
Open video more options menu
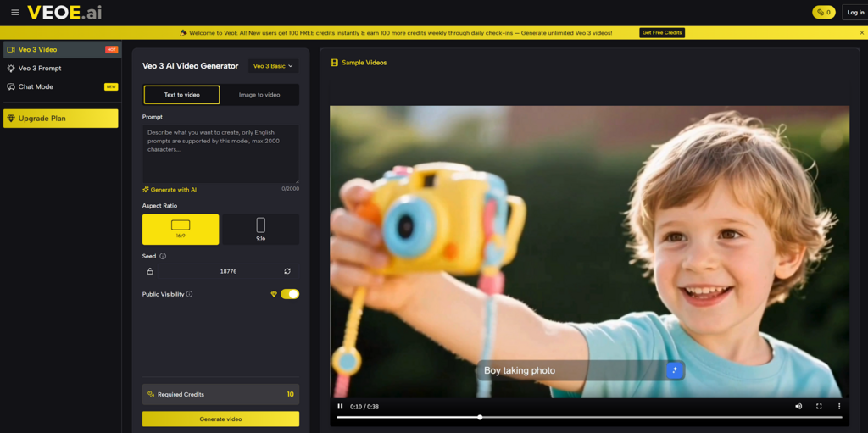(839, 407)
